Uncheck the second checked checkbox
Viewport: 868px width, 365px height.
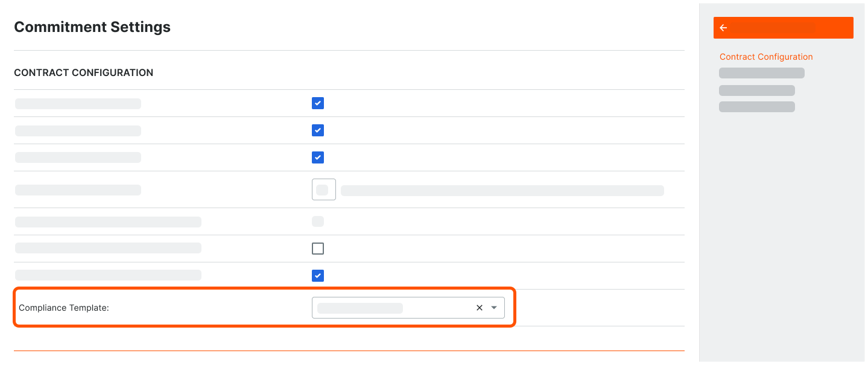click(318, 130)
